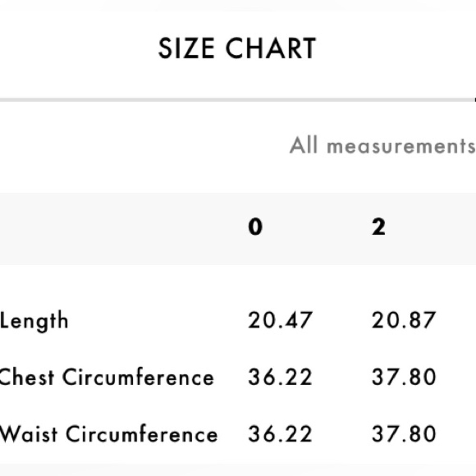Select the 20.87 length value
Viewport: 476px width, 476px height.
(404, 320)
